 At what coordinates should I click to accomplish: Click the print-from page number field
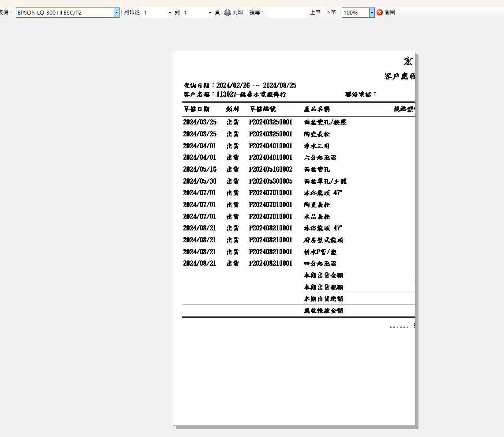click(155, 12)
